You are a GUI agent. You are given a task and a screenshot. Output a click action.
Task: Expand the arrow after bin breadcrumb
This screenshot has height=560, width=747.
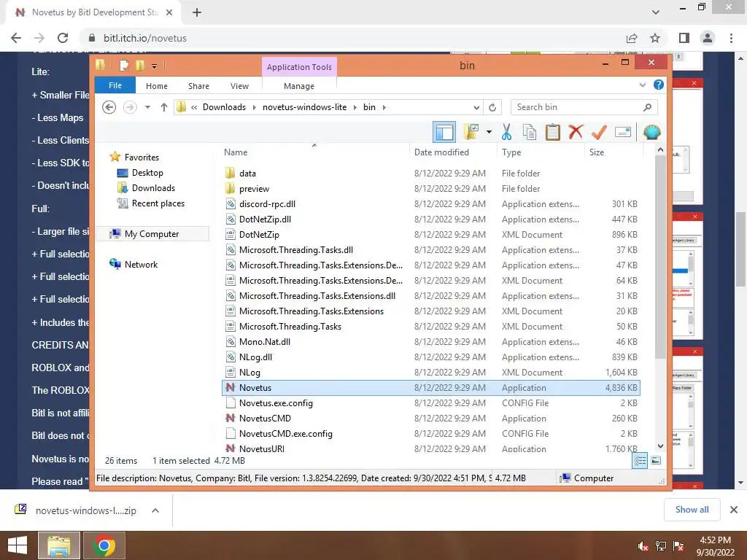[384, 107]
